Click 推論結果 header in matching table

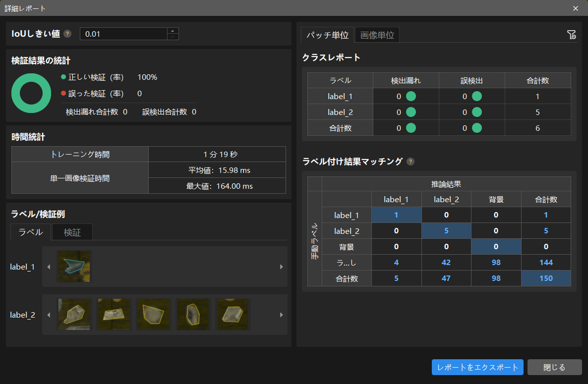pyautogui.click(x=446, y=184)
